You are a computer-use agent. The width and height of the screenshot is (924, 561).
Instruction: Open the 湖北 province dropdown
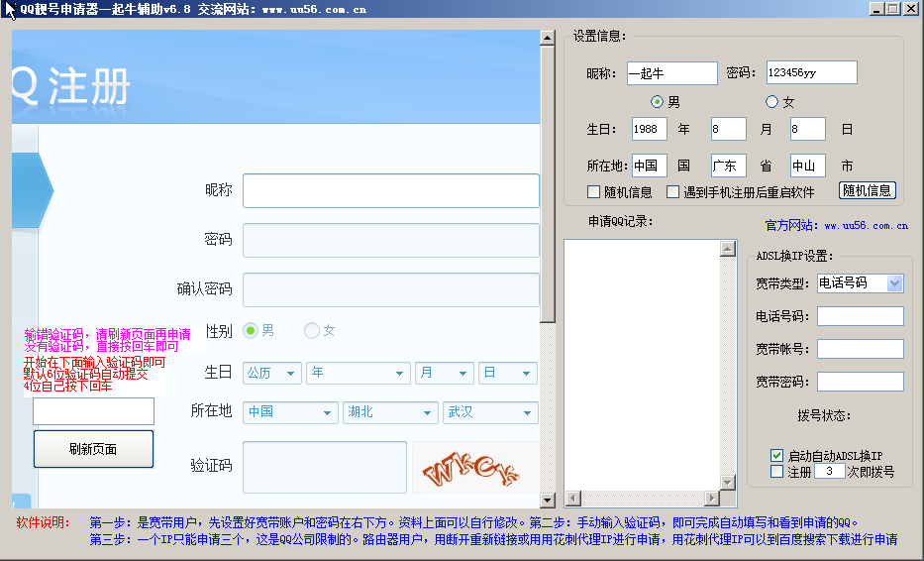[391, 413]
